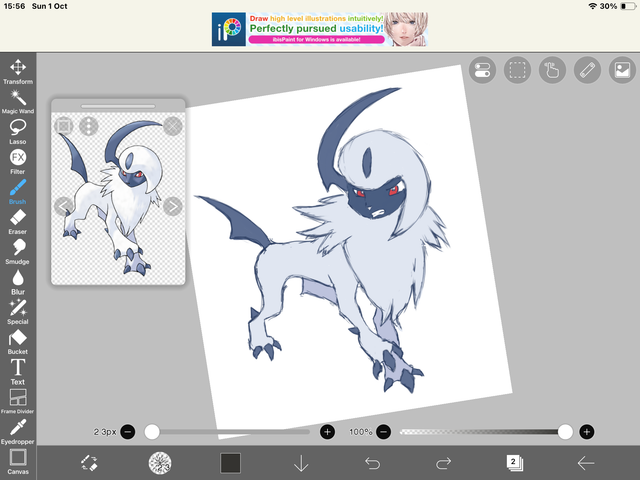Close the reference window
This screenshot has width=640, height=480.
pyautogui.click(x=173, y=126)
